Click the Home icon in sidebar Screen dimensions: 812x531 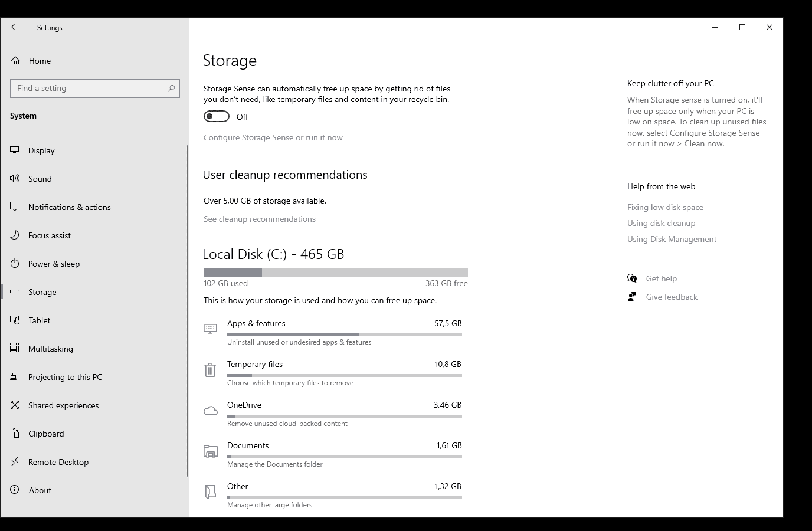click(16, 61)
